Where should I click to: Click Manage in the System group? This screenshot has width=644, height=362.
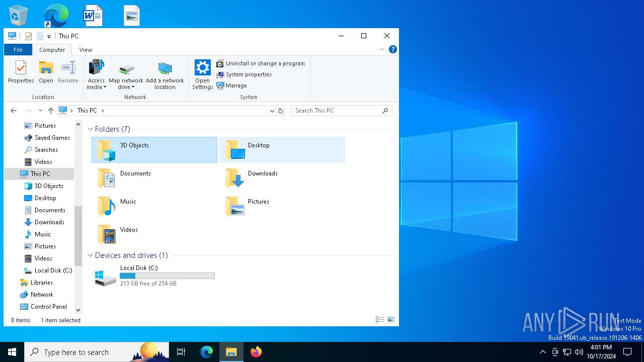(x=231, y=85)
